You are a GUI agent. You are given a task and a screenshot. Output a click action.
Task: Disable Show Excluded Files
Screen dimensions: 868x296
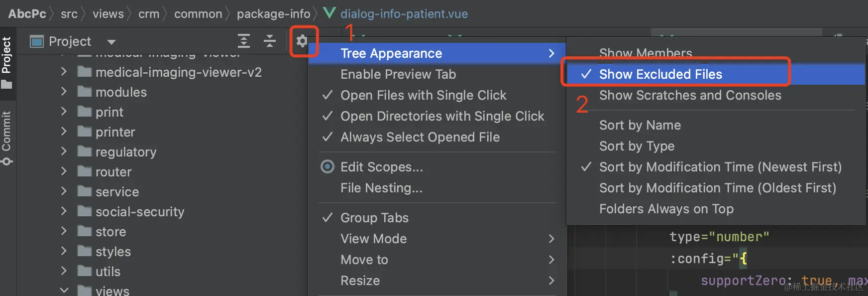click(x=660, y=74)
